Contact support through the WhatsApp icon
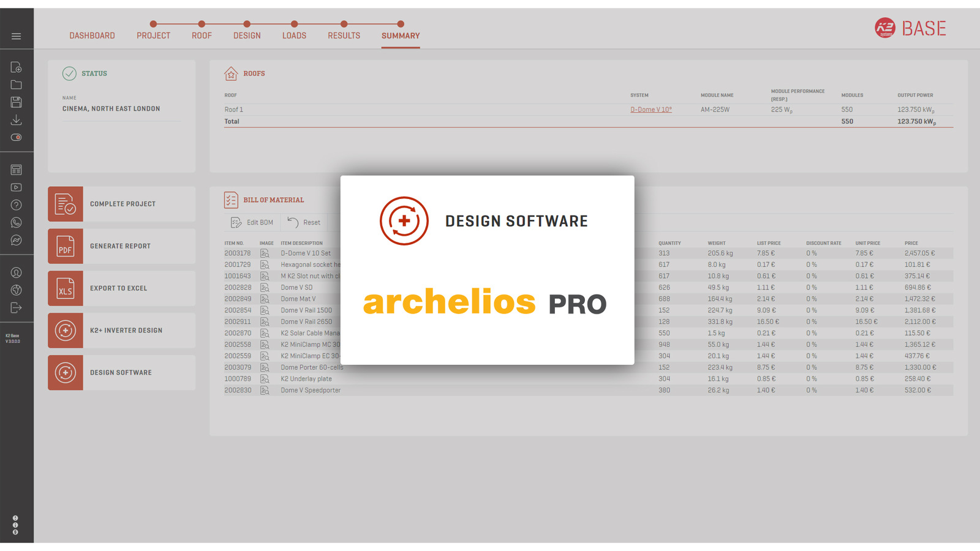Screen dimensions: 980x551 tap(17, 222)
